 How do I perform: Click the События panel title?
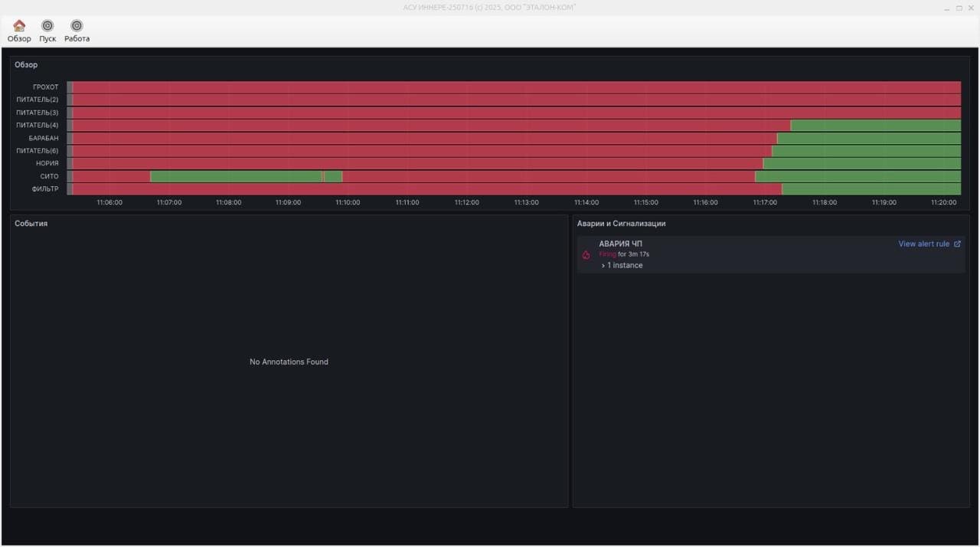point(31,223)
